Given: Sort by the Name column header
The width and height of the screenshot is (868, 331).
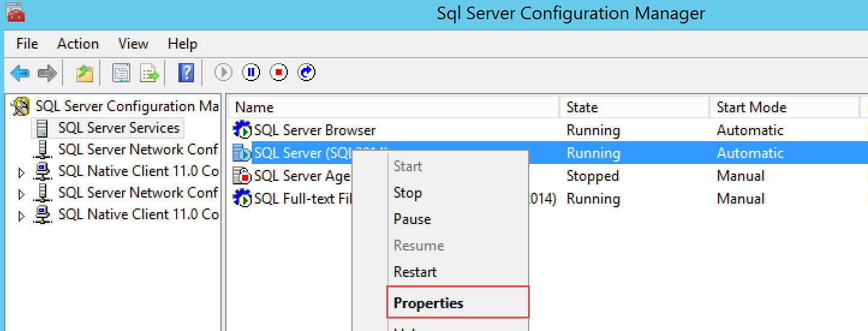Looking at the screenshot, I should [x=393, y=108].
